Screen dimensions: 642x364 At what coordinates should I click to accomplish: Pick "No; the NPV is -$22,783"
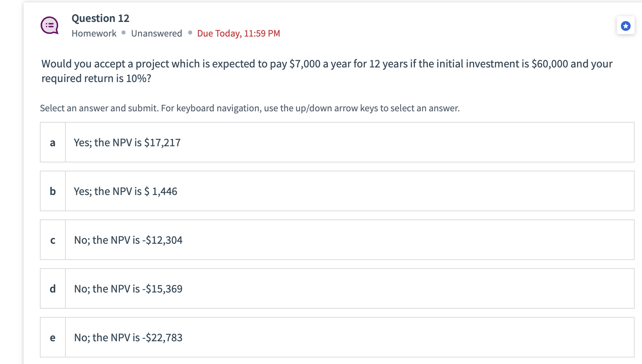[128, 338]
